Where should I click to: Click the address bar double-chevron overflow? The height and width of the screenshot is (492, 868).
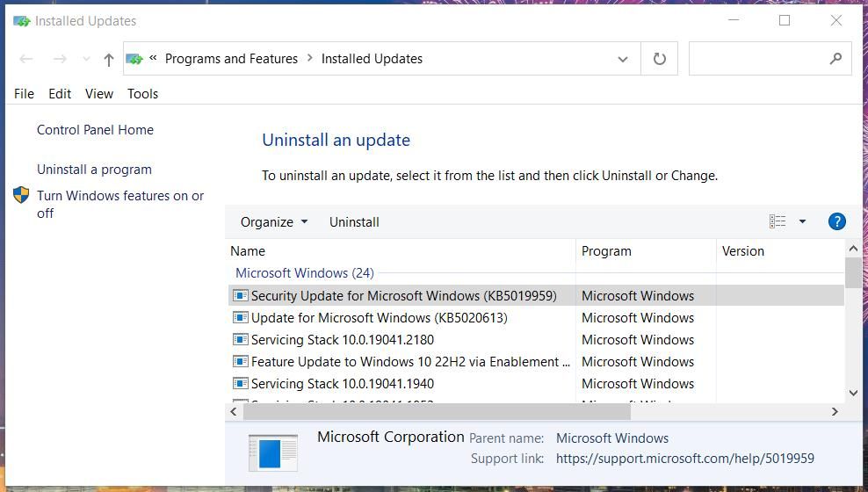pos(154,58)
